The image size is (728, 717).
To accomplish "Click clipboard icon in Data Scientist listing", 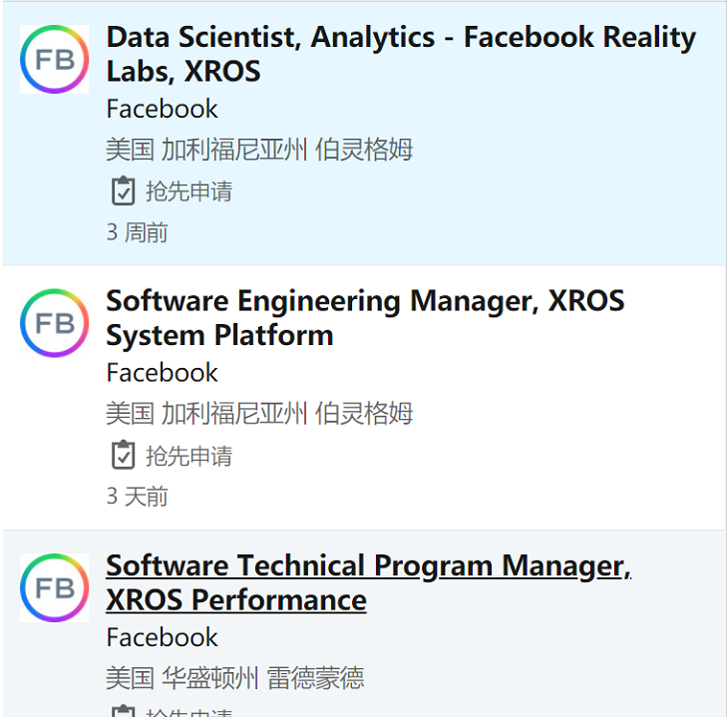I will click(x=122, y=190).
